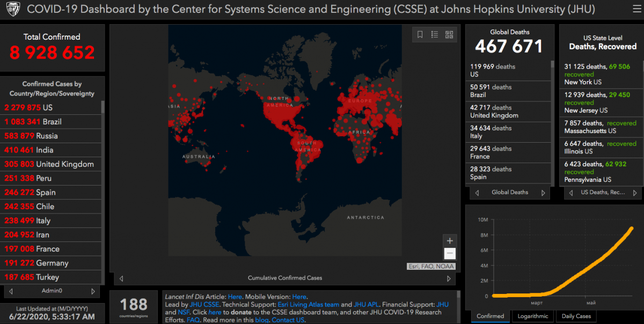Click the Last Updated 6/22/2020 timestamp
The width and height of the screenshot is (644, 324).
click(52, 316)
